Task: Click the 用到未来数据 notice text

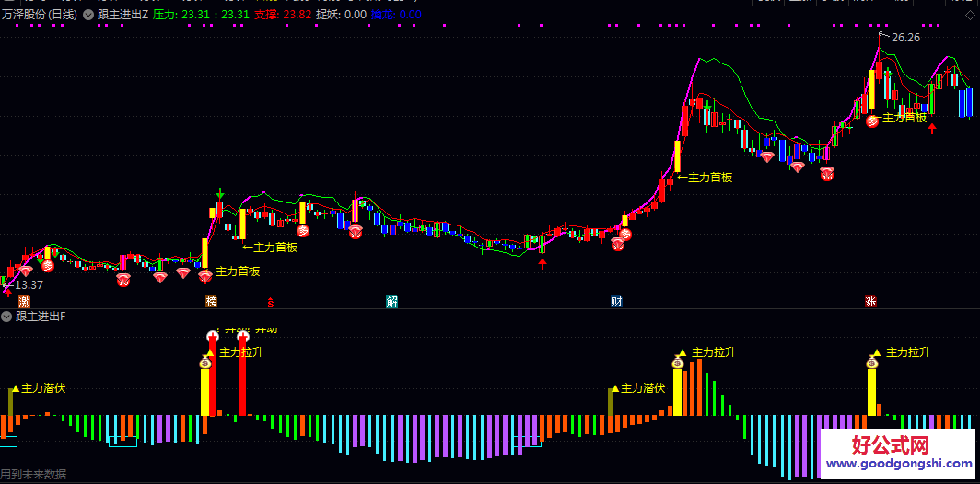Action: pos(33,474)
